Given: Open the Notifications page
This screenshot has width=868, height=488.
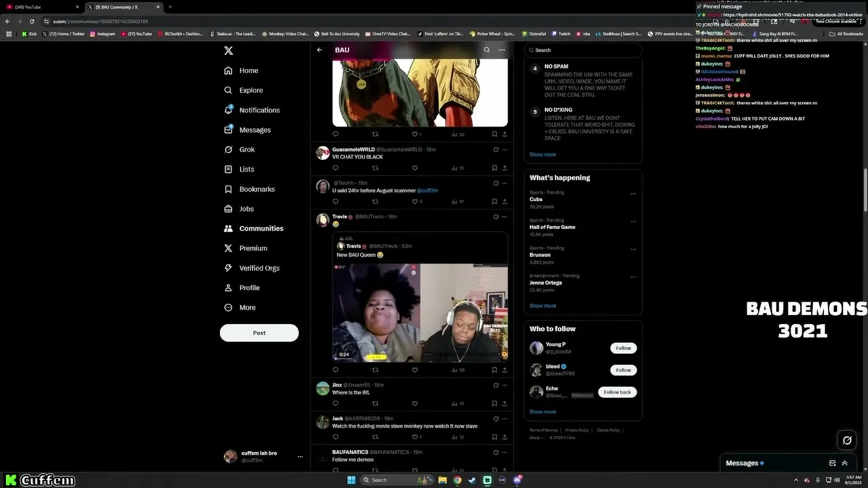Looking at the screenshot, I should [x=252, y=110].
